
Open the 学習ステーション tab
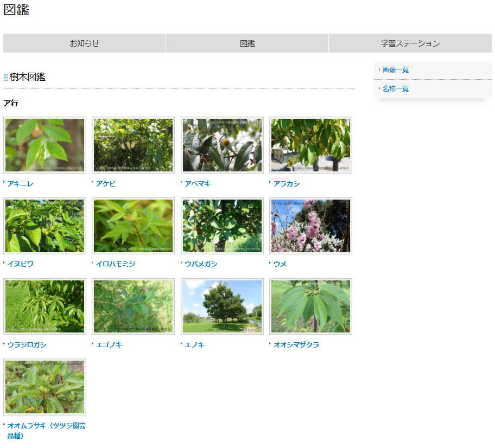[x=410, y=43]
